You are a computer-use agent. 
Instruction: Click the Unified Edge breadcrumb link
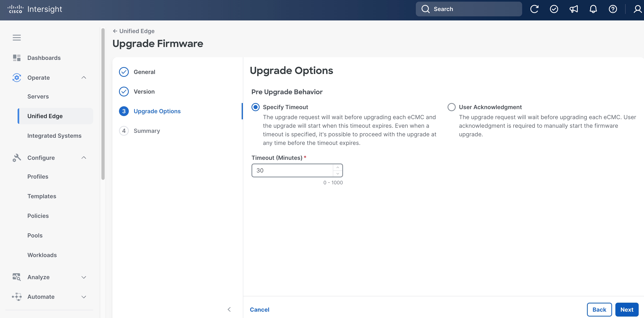tap(137, 31)
